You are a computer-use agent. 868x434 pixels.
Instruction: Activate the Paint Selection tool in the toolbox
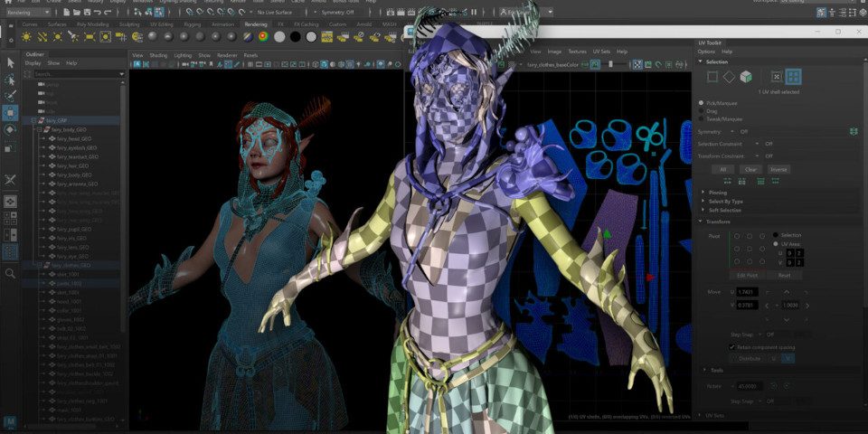click(x=10, y=96)
